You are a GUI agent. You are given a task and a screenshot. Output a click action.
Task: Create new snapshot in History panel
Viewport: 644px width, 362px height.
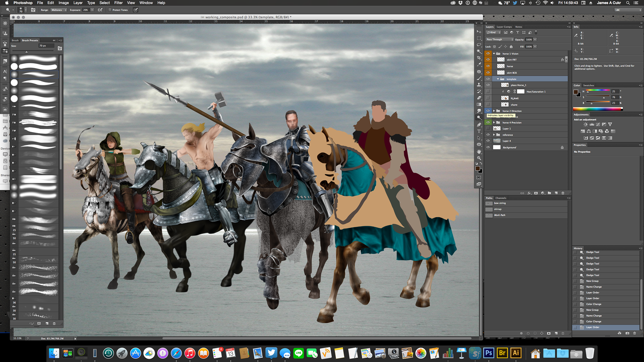click(627, 333)
